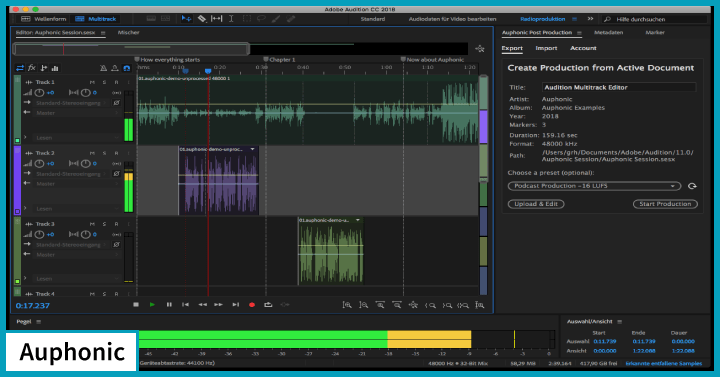Toggle loop playback
The width and height of the screenshot is (720, 377).
(x=268, y=304)
